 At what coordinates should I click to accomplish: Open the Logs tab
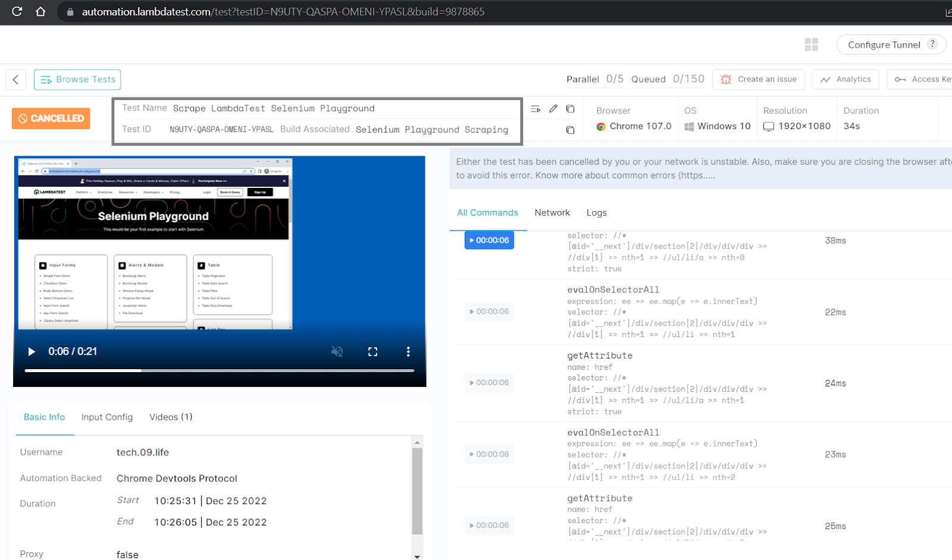click(596, 213)
